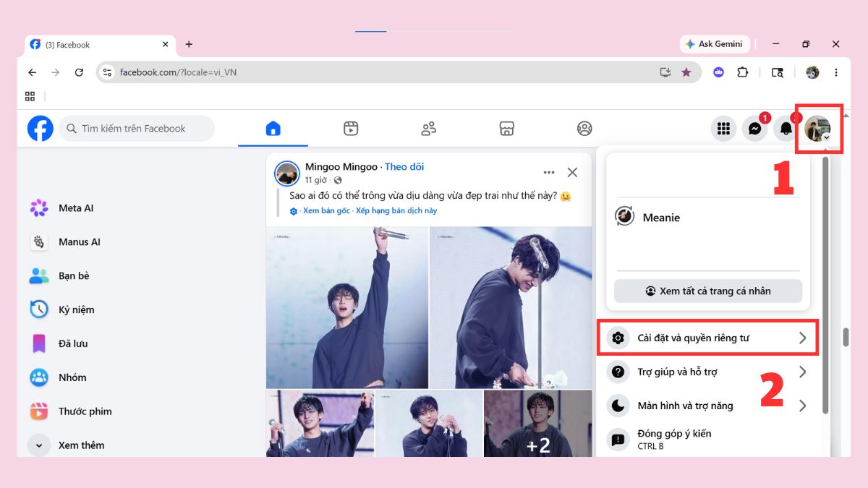Open the tab search icon beside Extensions
The height and width of the screenshot is (488, 868).
tap(778, 72)
